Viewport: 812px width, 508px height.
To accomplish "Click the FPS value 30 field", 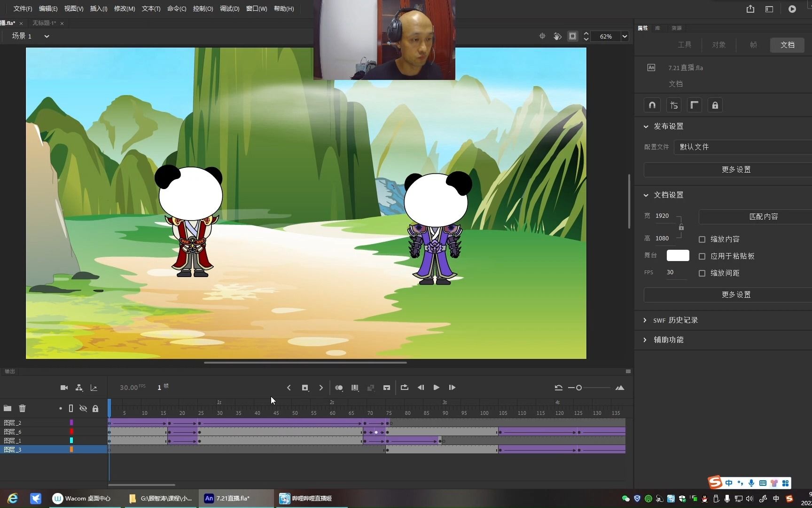I will click(x=671, y=272).
